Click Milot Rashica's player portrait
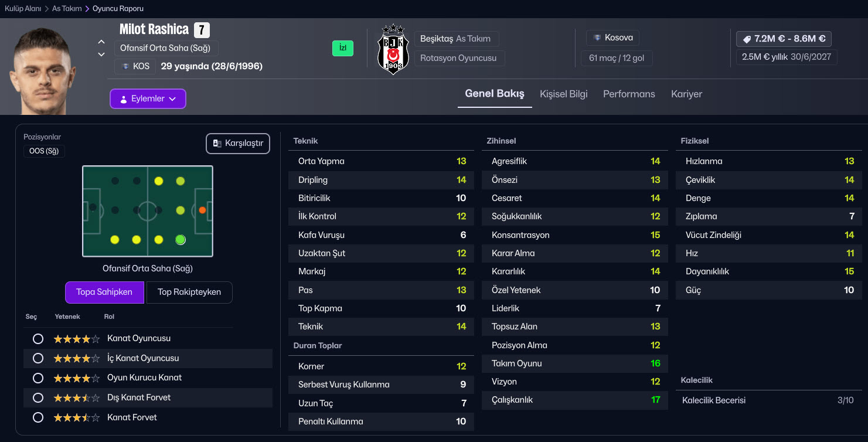This screenshot has width=868, height=442. click(x=43, y=70)
